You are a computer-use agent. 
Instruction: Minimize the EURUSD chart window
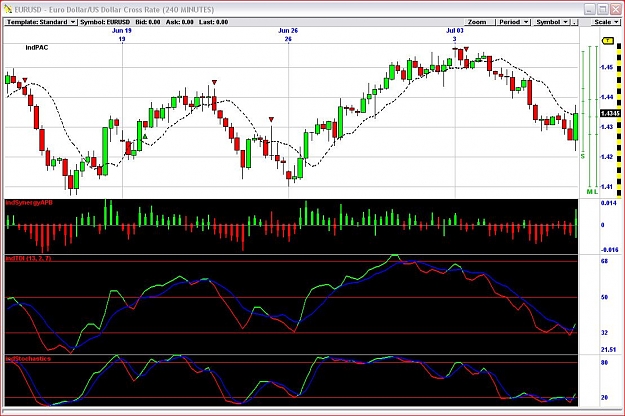pyautogui.click(x=590, y=9)
